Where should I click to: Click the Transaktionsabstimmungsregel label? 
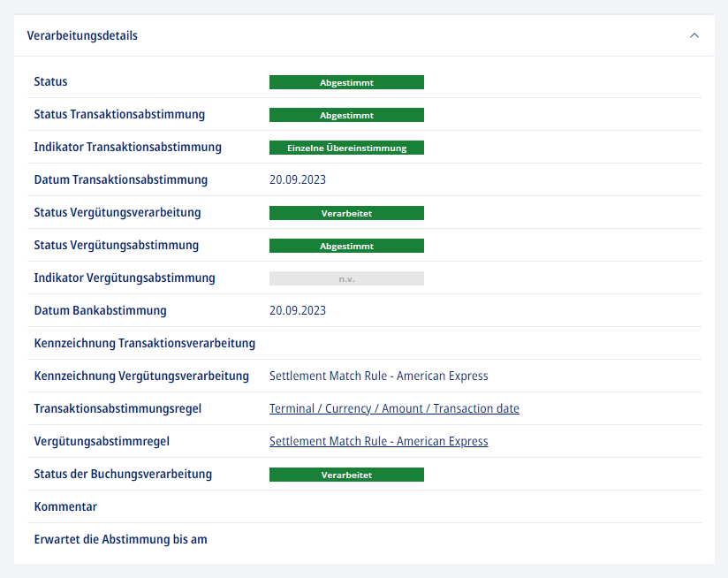click(118, 409)
